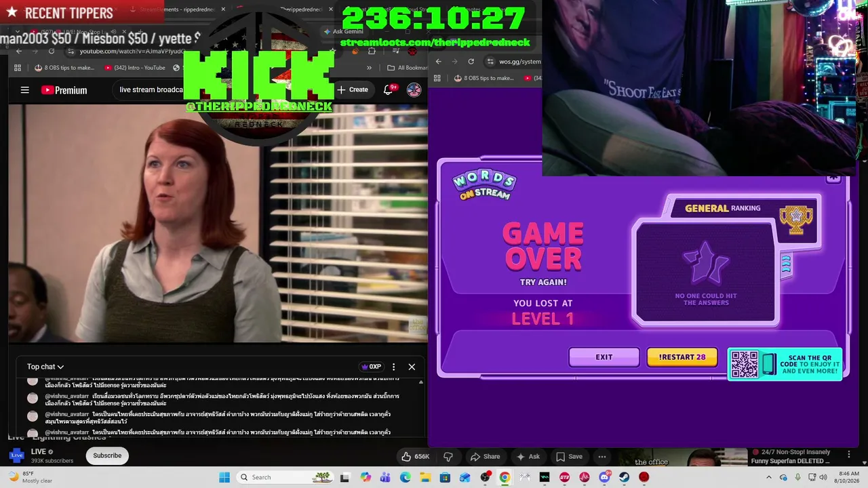Reload the YouTube page
Screen dimensions: 868x488
click(51, 52)
